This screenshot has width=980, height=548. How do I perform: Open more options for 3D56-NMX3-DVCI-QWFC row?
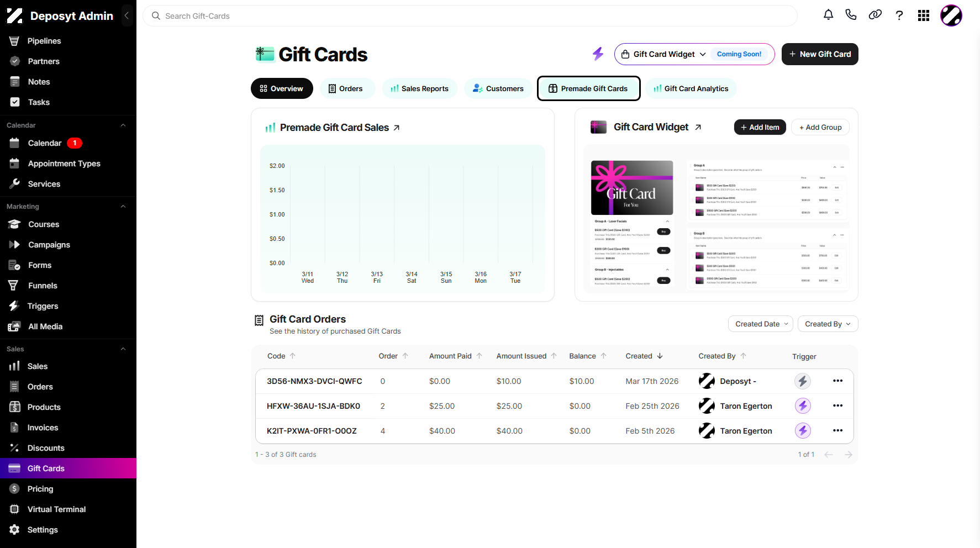click(837, 381)
